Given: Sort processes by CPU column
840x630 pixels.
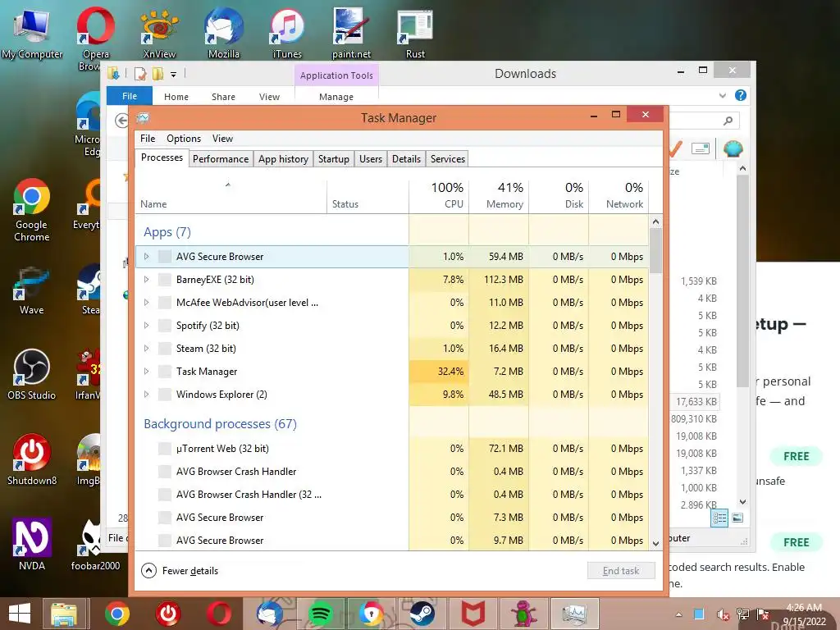Looking at the screenshot, I should coord(439,196).
